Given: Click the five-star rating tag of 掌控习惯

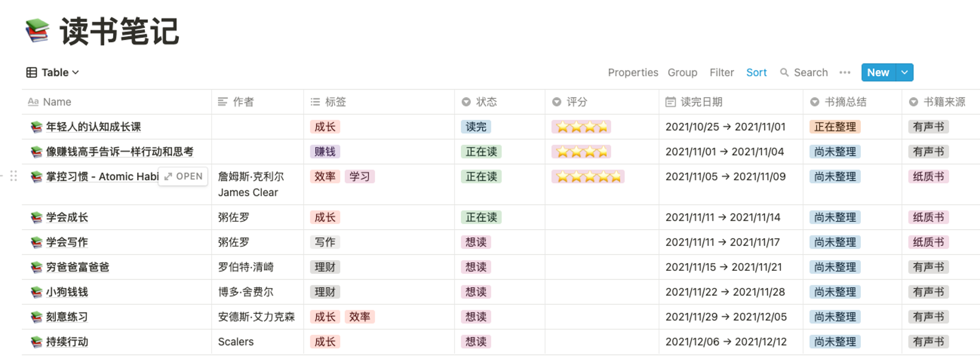Looking at the screenshot, I should (588, 176).
